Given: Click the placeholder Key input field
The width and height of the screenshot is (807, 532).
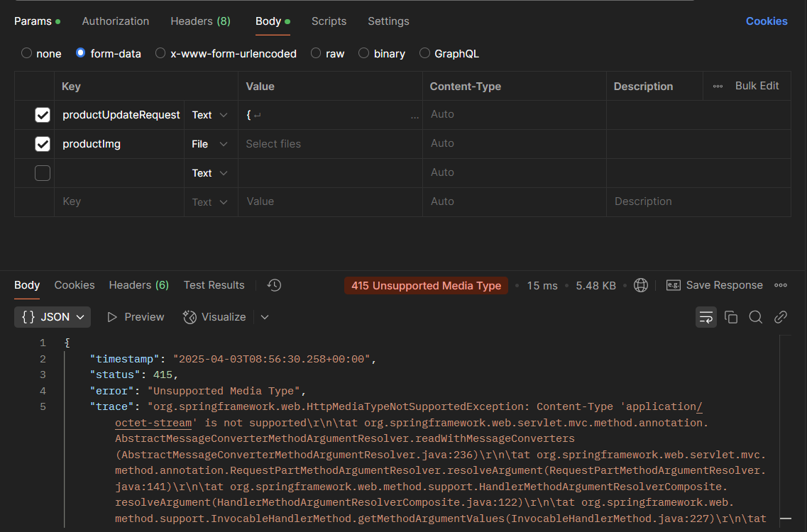Looking at the screenshot, I should (119, 201).
